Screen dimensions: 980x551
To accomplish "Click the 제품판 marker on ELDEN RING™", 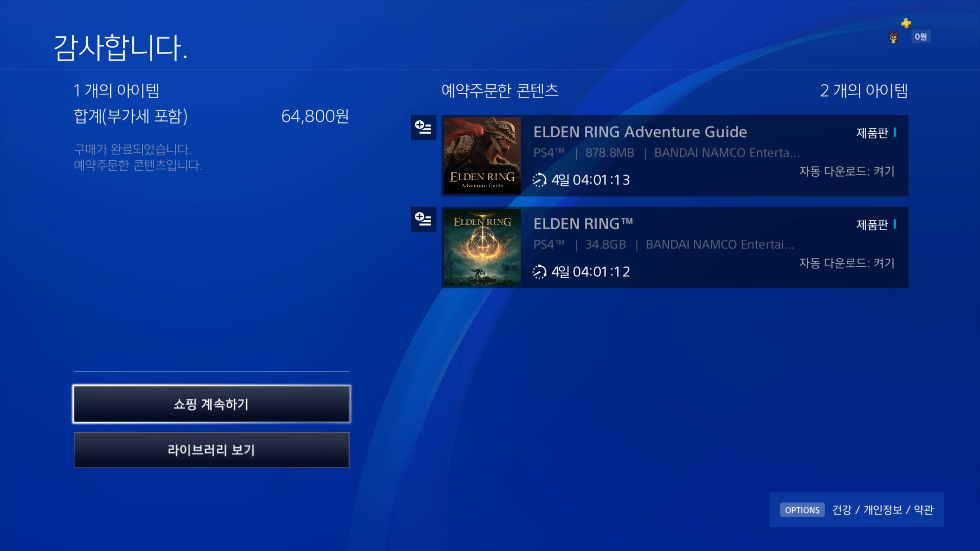I will 876,225.
